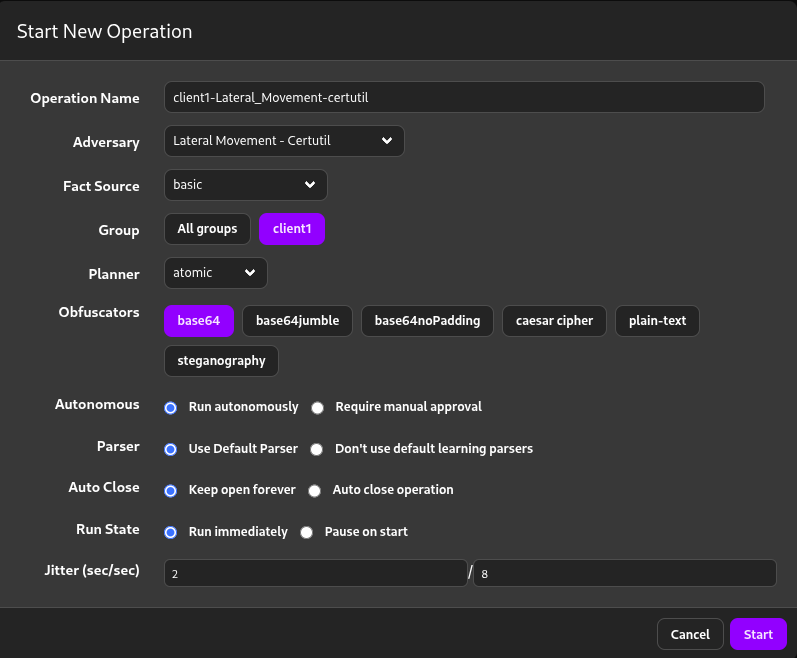This screenshot has height=658, width=797.
Task: Choose the steganography obfuscator
Action: 221,361
